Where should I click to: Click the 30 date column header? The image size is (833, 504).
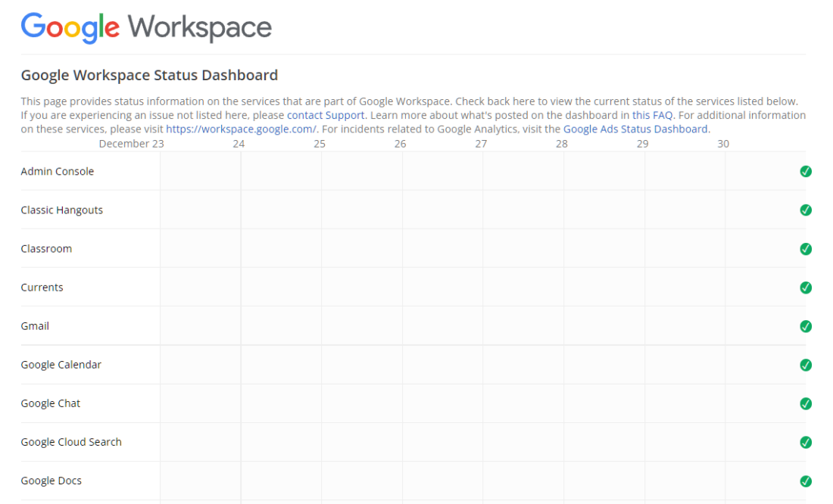click(723, 144)
